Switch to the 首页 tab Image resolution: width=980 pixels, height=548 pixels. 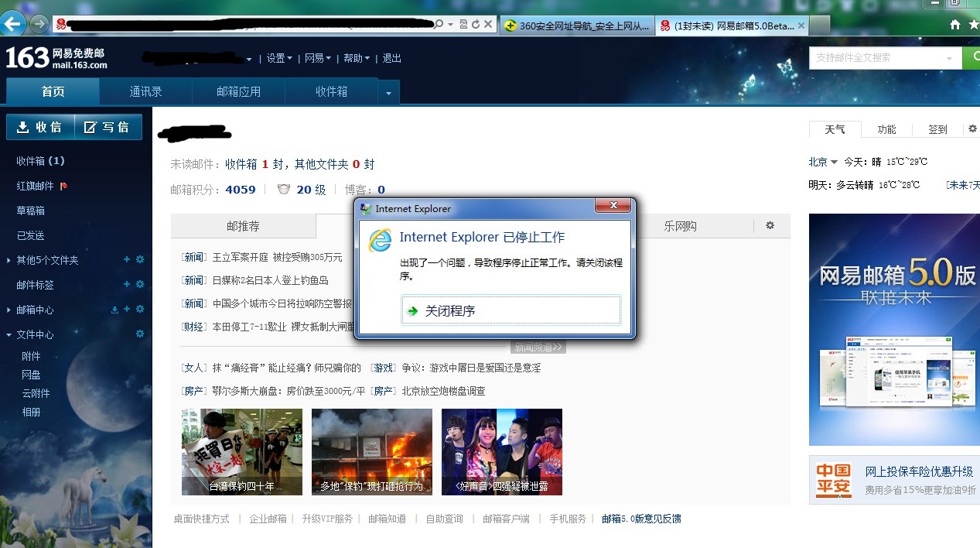click(53, 91)
